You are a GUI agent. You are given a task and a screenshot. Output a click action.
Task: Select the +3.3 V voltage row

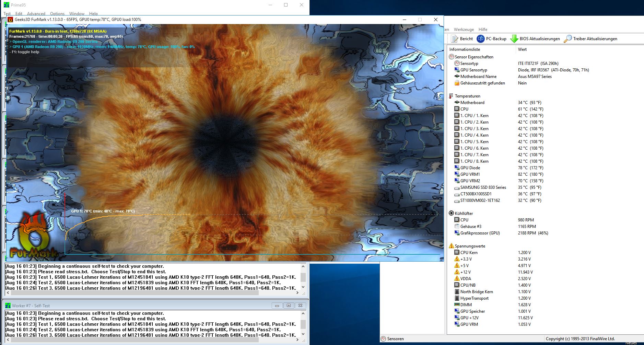pos(545,259)
